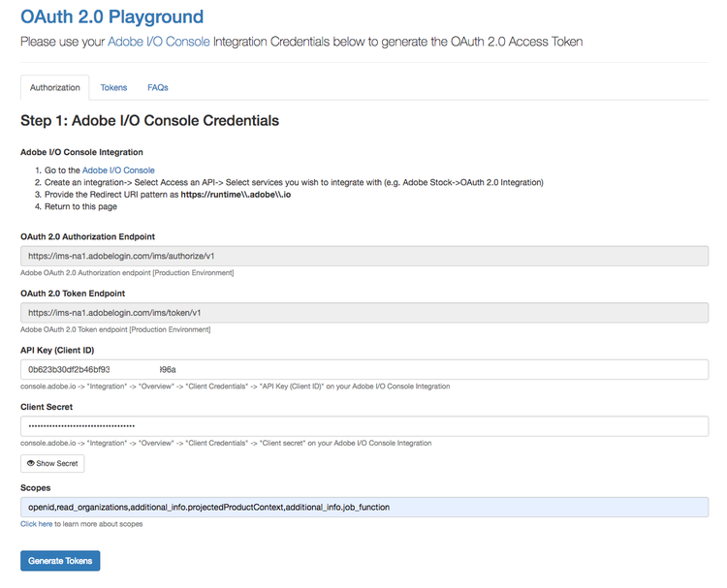
Task: Focus the API Key (Client ID) field
Action: (x=364, y=370)
